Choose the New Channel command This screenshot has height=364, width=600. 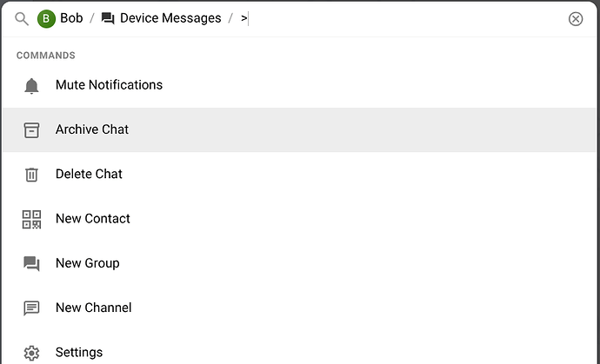click(x=299, y=308)
